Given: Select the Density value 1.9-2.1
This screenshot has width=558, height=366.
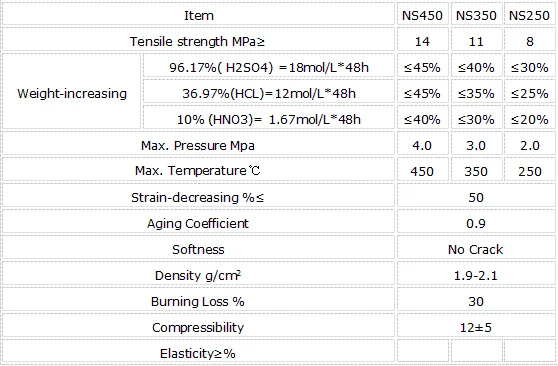Looking at the screenshot, I should (476, 275).
